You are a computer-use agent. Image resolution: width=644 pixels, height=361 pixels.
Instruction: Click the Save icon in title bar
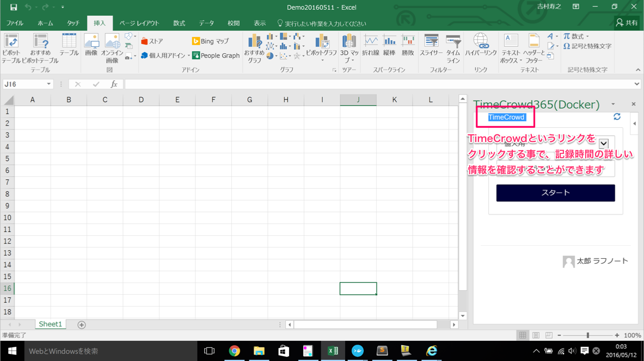(x=14, y=7)
